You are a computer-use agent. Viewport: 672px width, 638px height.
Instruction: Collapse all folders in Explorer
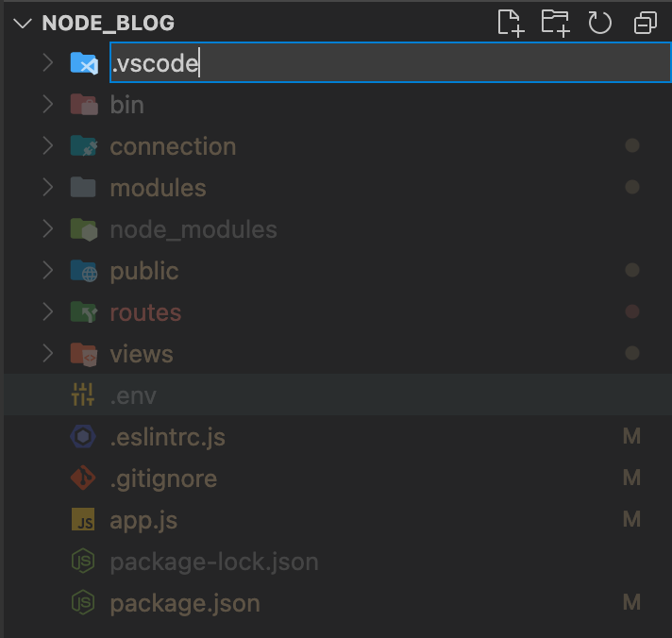point(646,23)
